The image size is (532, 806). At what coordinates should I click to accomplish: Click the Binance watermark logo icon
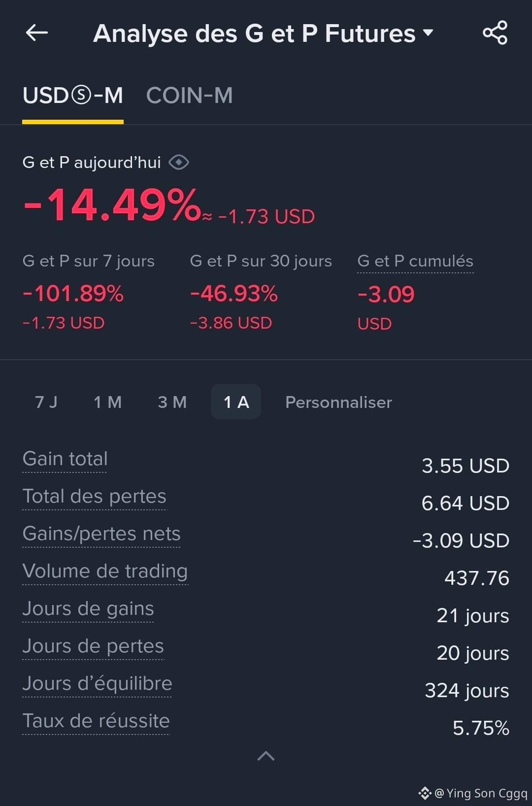coord(425,793)
